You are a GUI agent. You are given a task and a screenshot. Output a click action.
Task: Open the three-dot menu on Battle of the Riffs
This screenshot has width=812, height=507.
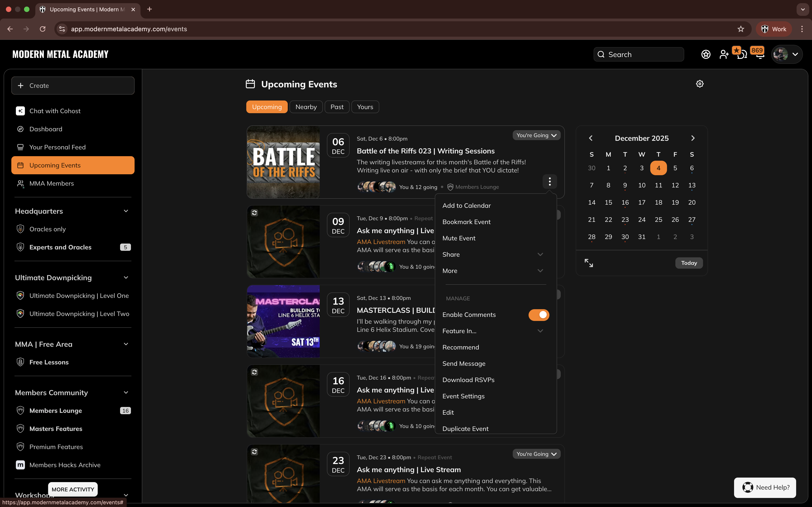pos(550,181)
